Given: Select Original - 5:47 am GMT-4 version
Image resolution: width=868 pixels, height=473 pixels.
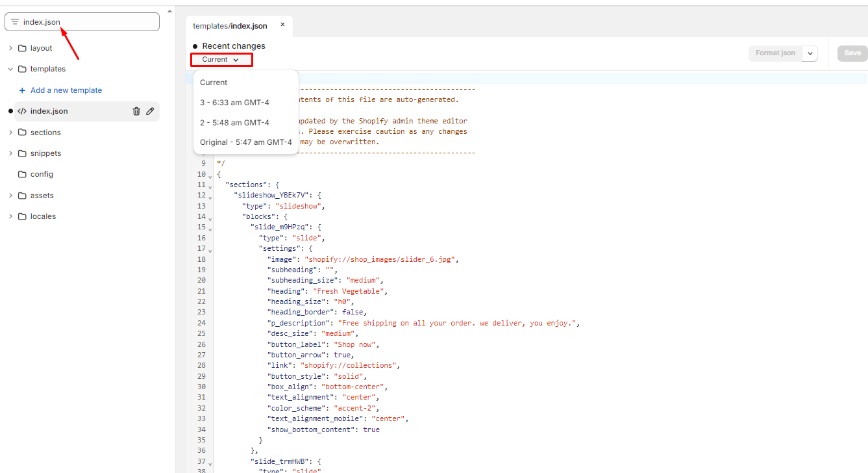Looking at the screenshot, I should tap(245, 142).
